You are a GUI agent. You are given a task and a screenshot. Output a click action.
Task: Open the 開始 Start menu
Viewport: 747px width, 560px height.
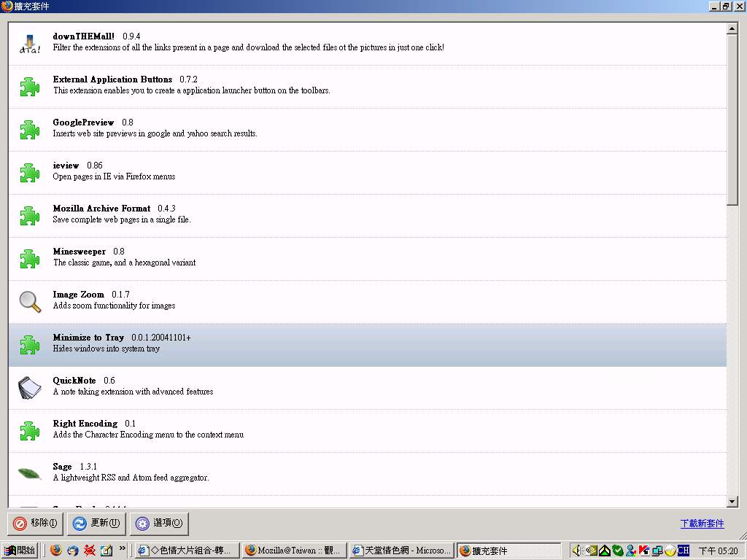[x=20, y=551]
